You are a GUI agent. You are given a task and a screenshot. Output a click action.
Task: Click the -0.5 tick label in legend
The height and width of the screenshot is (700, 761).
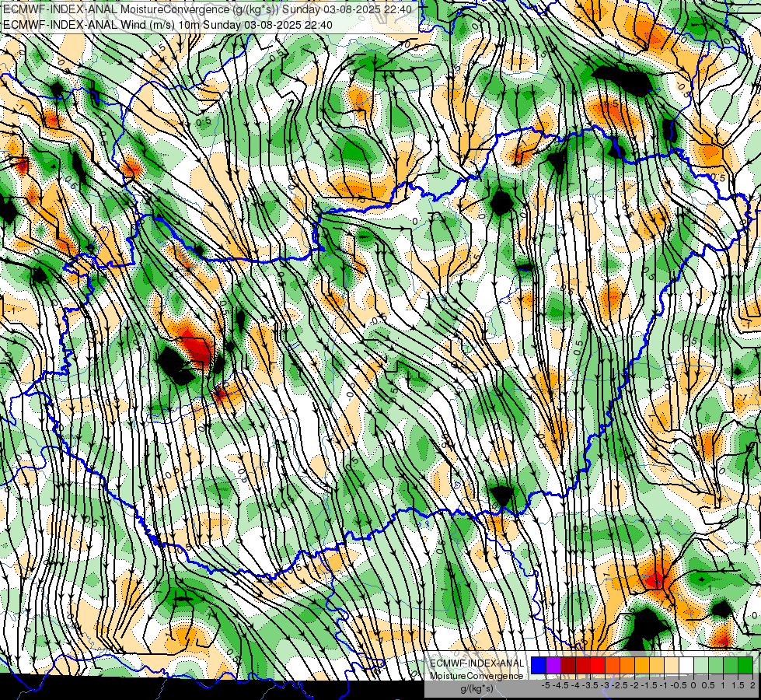point(679,685)
